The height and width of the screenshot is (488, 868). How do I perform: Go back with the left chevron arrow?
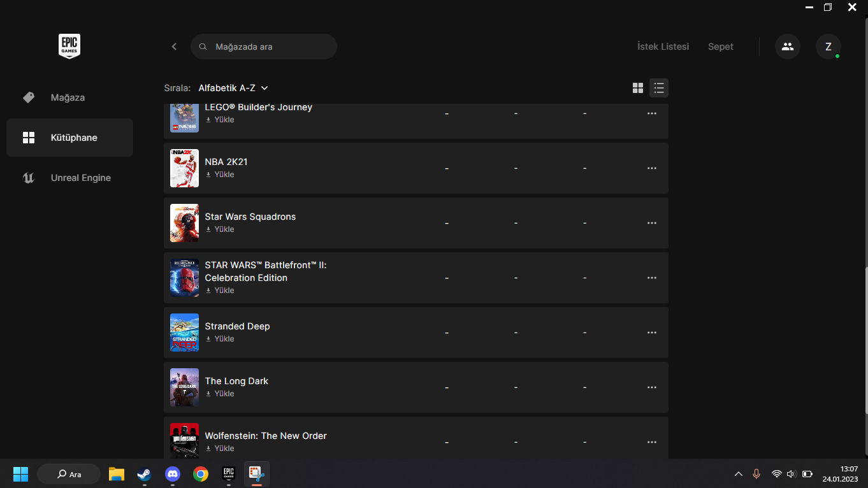click(174, 47)
